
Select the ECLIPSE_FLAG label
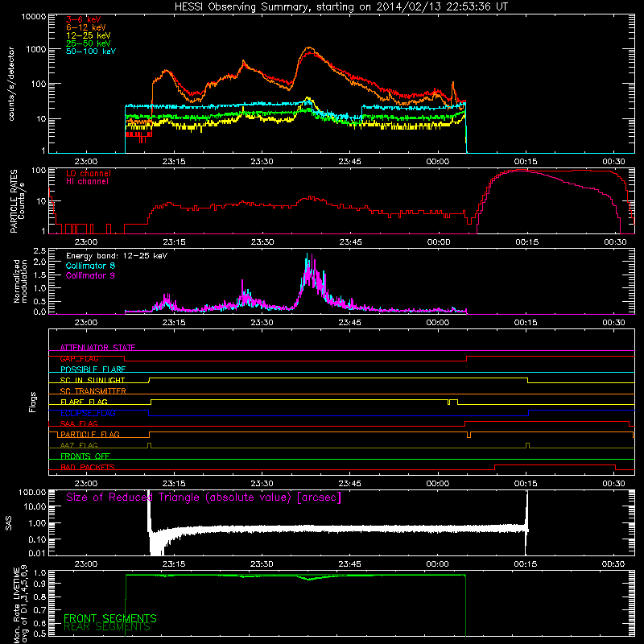click(88, 413)
